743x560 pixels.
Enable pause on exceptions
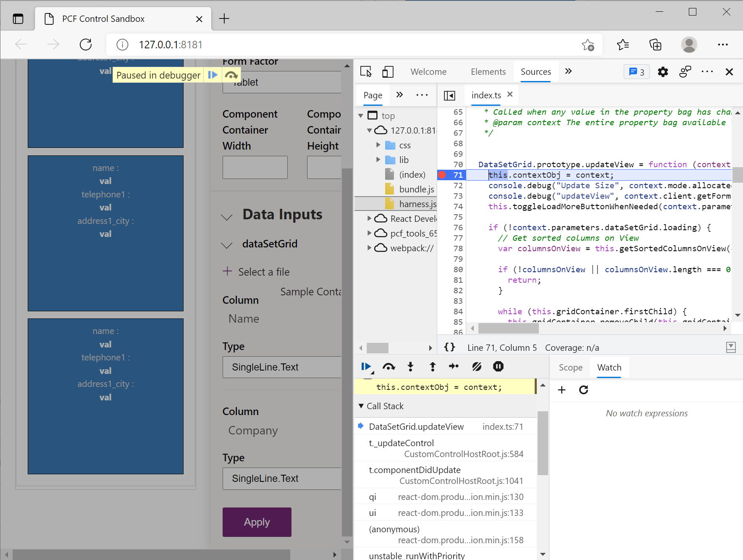tap(498, 366)
